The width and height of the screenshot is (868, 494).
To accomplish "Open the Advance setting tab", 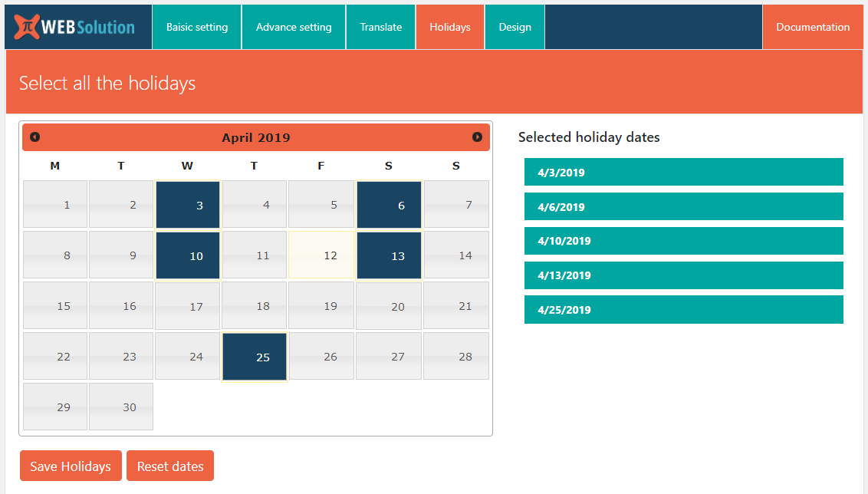I will 294,27.
